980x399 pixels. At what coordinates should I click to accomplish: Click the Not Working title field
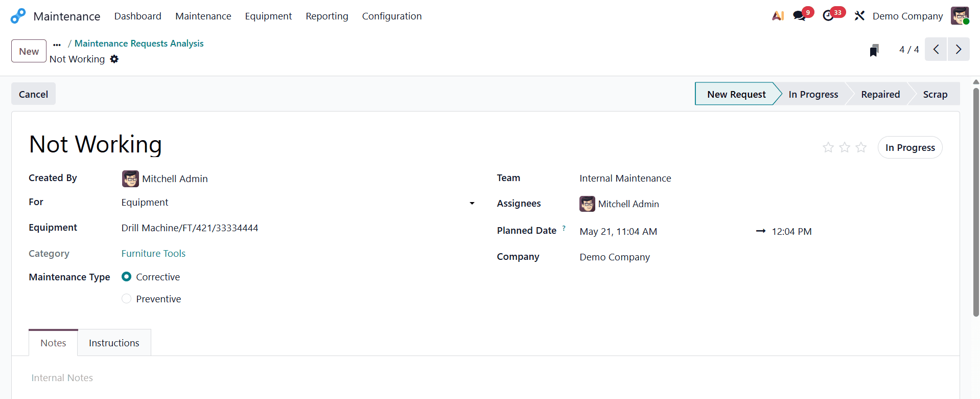coord(96,144)
